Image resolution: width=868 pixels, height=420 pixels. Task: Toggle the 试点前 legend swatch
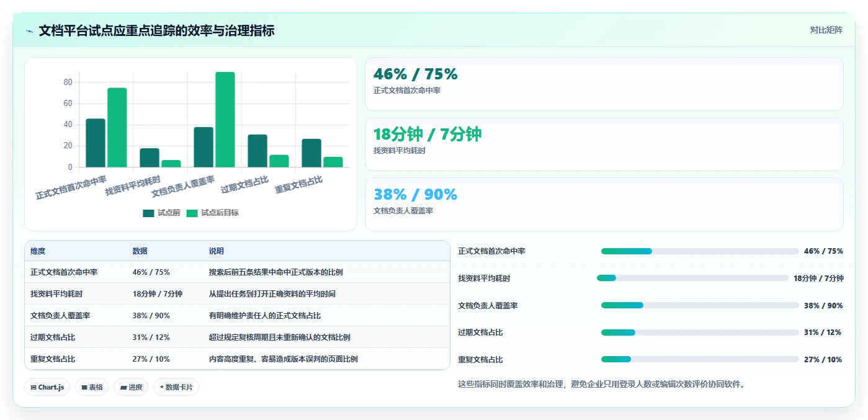pyautogui.click(x=148, y=213)
